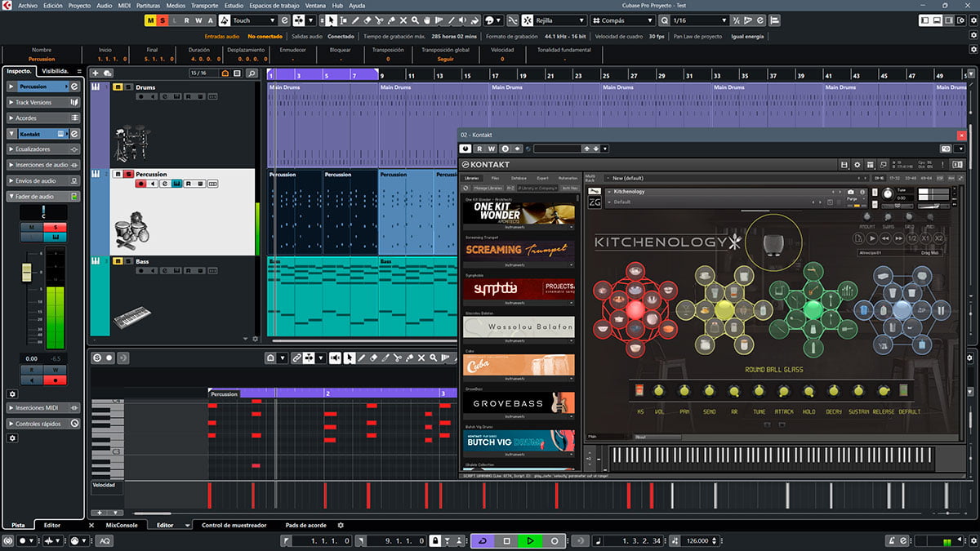The height and width of the screenshot is (551, 980).
Task: Open the Archivo menu
Action: click(27, 5)
